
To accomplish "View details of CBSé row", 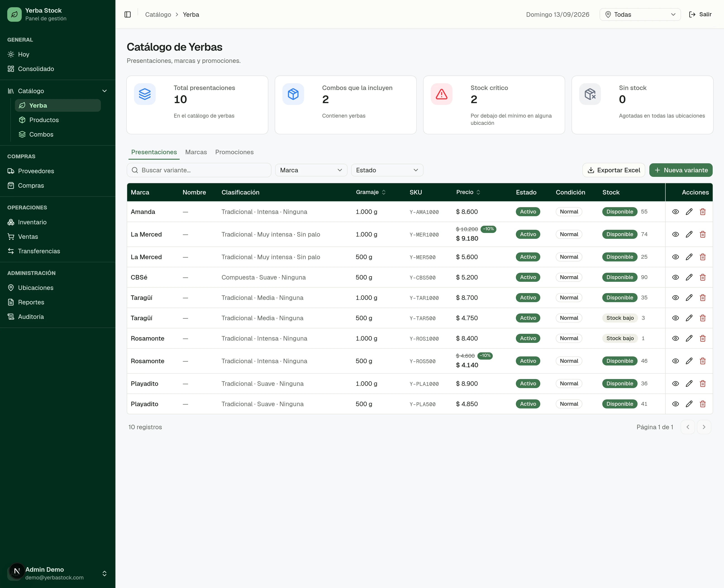I will (x=675, y=277).
